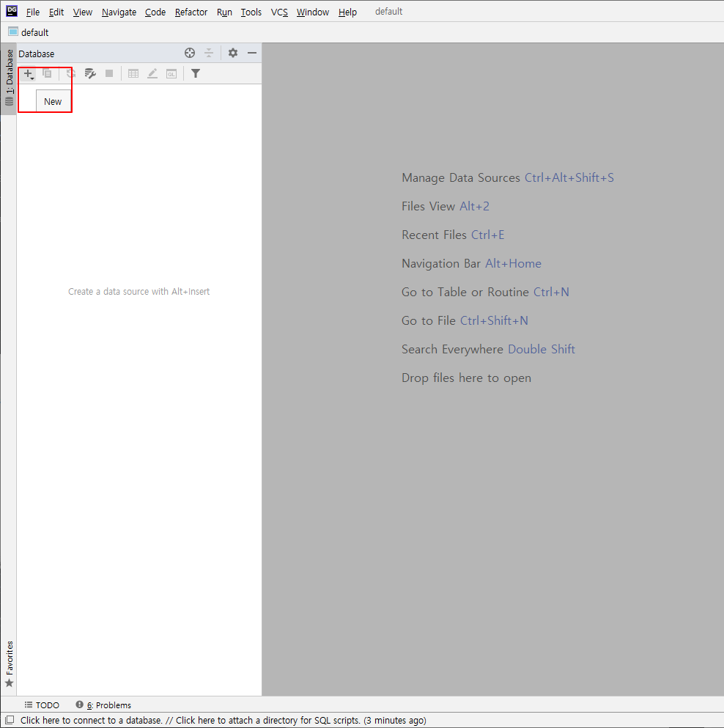Open the Navigate menu

(119, 12)
